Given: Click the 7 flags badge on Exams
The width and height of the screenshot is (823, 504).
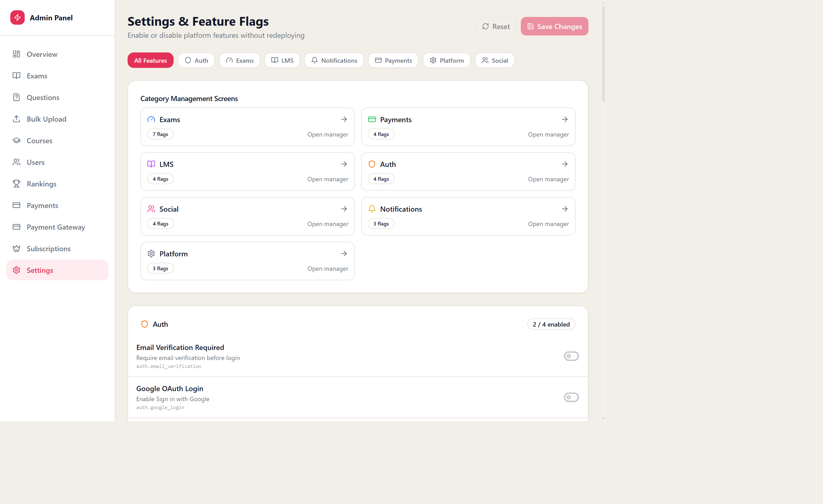Looking at the screenshot, I should 160,134.
